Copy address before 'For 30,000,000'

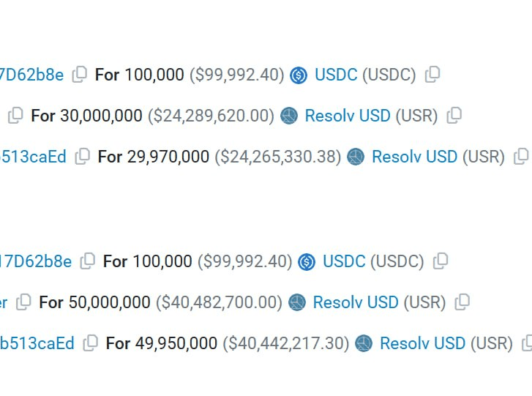pos(15,115)
